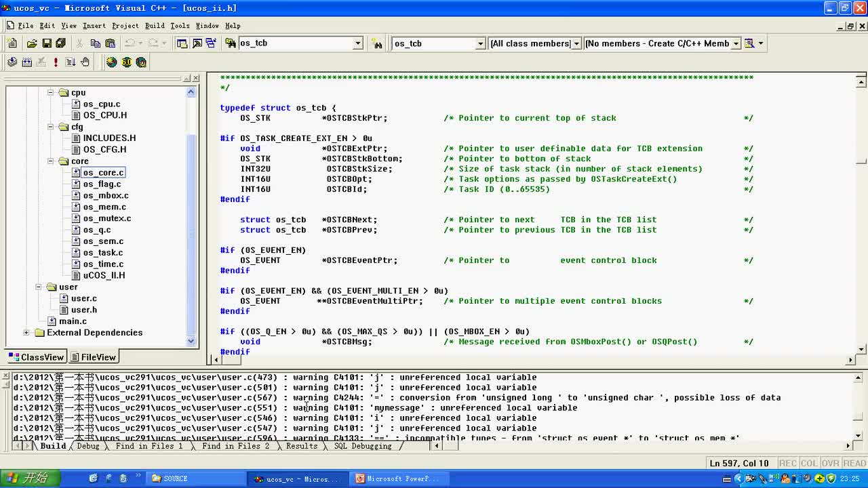Open the Tools menu
This screenshot has height=488, width=868.
coord(180,26)
